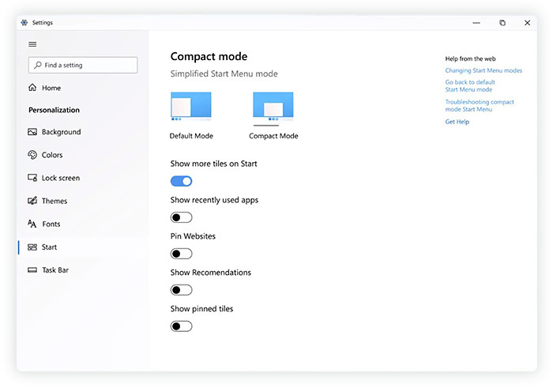Toggle Show pinned tiles on
The height and width of the screenshot is (392, 553).
(x=181, y=326)
